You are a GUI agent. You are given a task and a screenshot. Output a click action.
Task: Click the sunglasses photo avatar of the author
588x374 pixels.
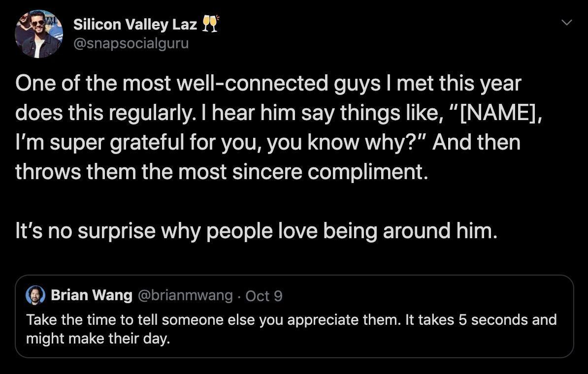pyautogui.click(x=38, y=33)
